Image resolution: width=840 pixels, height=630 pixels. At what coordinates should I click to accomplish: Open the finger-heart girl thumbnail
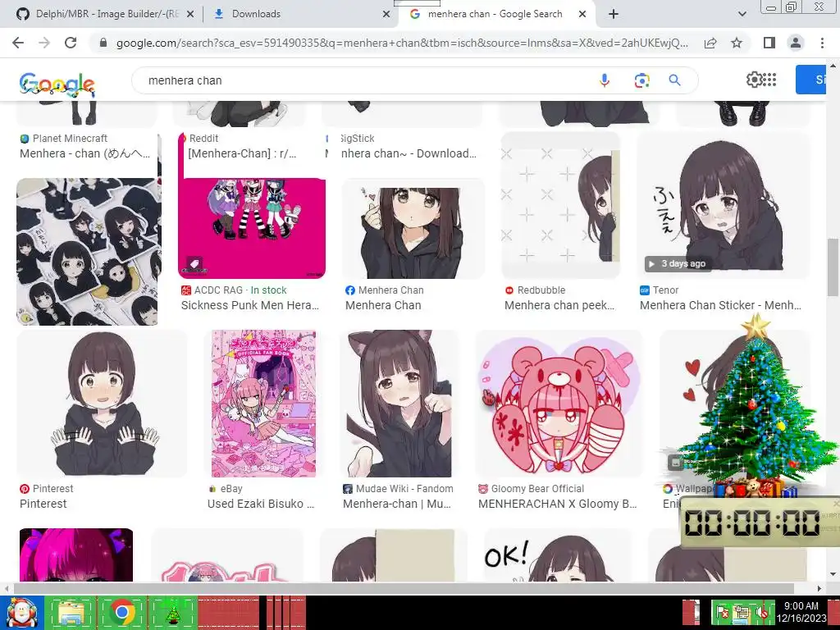413,228
